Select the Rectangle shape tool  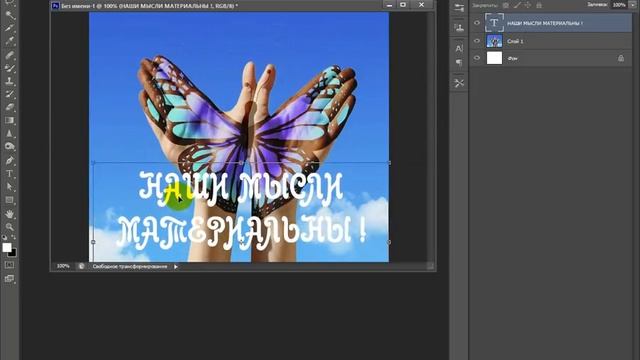(x=10, y=200)
